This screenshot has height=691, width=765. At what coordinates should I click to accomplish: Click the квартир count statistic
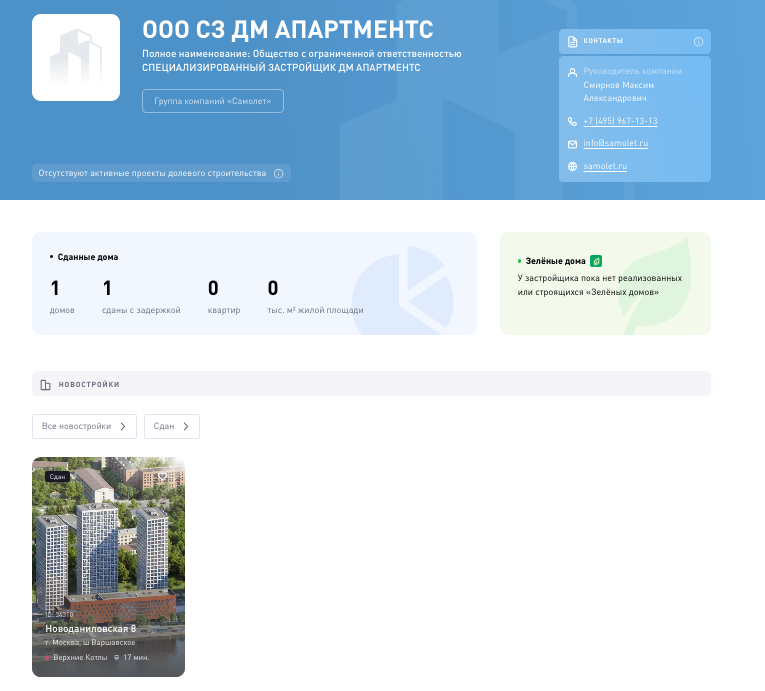tap(223, 297)
